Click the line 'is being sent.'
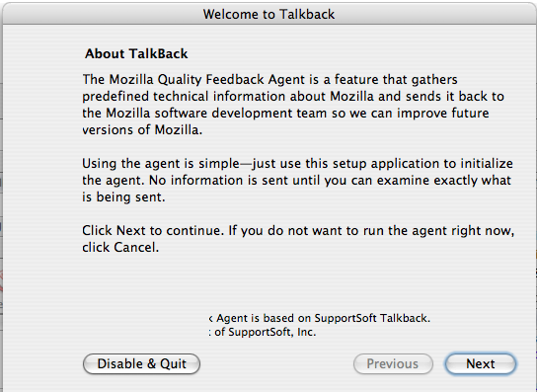This screenshot has width=537, height=392. click(123, 197)
